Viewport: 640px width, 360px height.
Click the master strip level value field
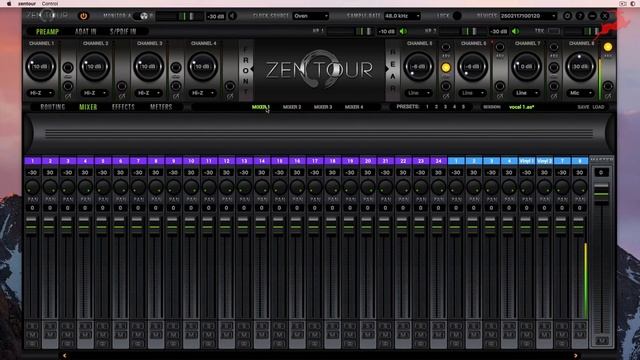tap(601, 172)
